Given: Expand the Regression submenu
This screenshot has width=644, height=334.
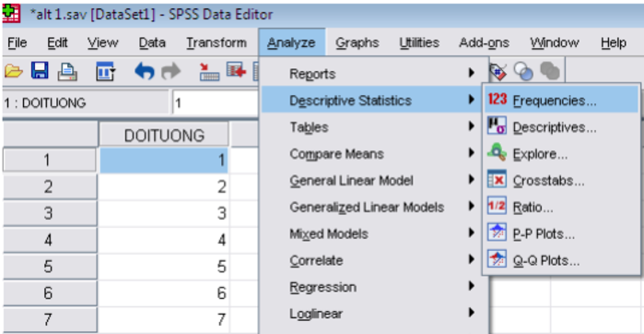Looking at the screenshot, I should pyautogui.click(x=375, y=287).
